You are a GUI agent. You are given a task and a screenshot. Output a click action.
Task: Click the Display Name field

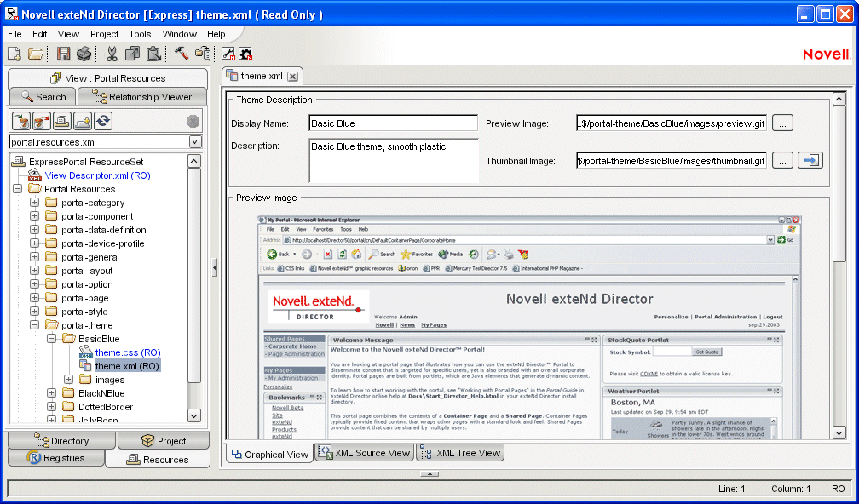pos(394,123)
